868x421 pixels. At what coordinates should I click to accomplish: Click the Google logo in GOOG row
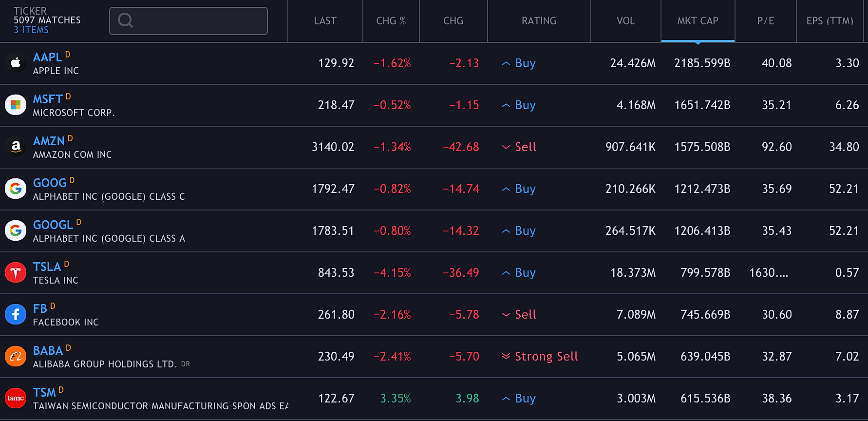[x=16, y=189]
